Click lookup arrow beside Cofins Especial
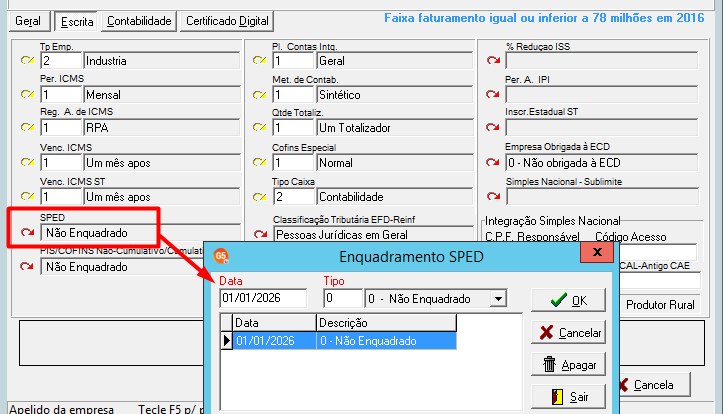 pyautogui.click(x=260, y=162)
